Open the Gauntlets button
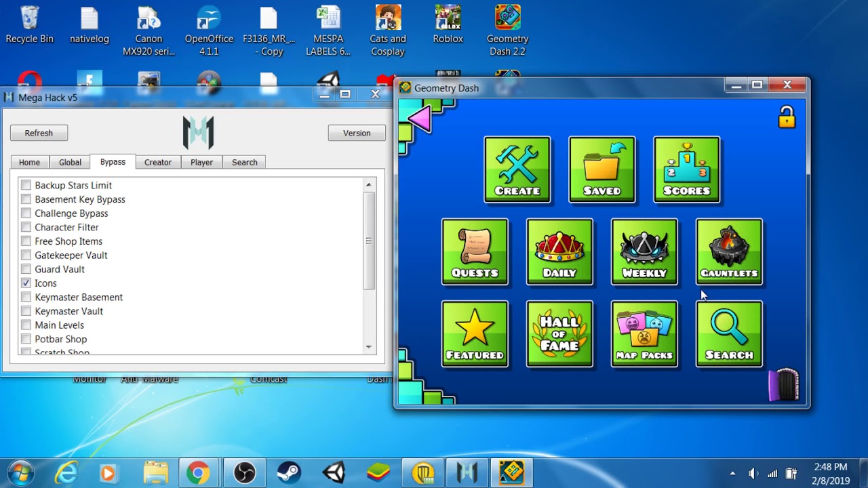This screenshot has width=868, height=488. [x=729, y=251]
